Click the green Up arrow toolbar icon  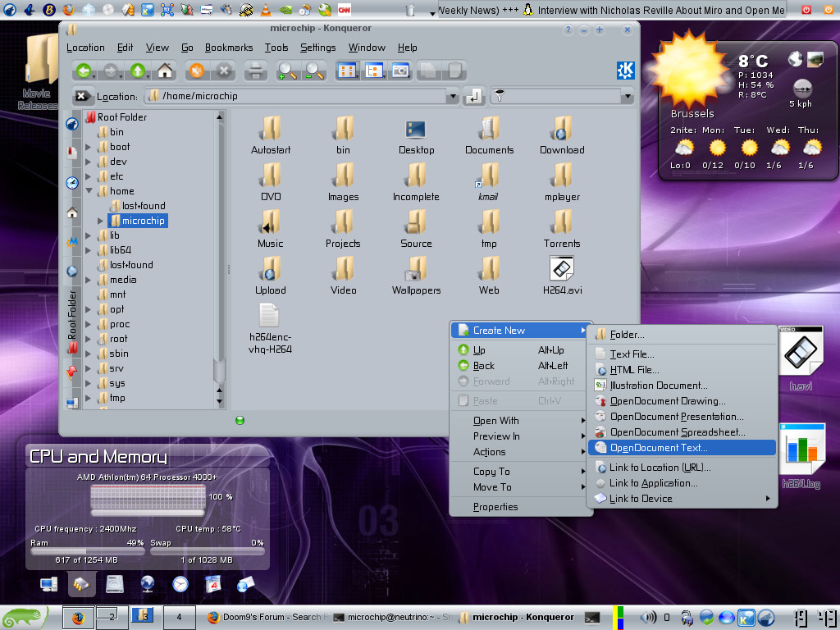(138, 71)
